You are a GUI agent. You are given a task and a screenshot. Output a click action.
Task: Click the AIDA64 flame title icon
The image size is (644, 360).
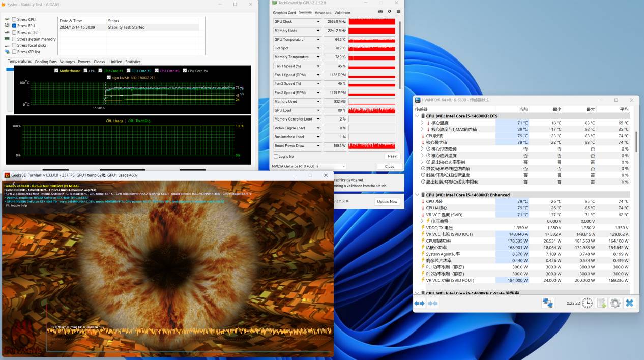(3, 5)
